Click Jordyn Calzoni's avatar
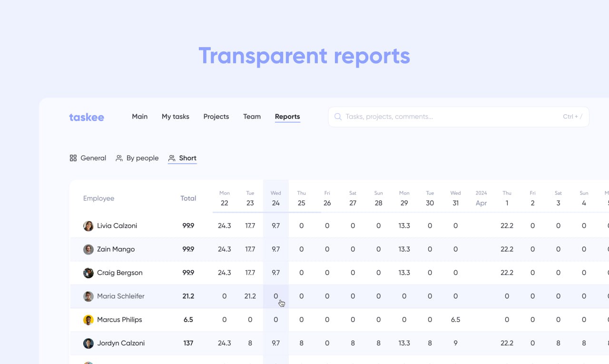The width and height of the screenshot is (609, 364). pos(88,343)
